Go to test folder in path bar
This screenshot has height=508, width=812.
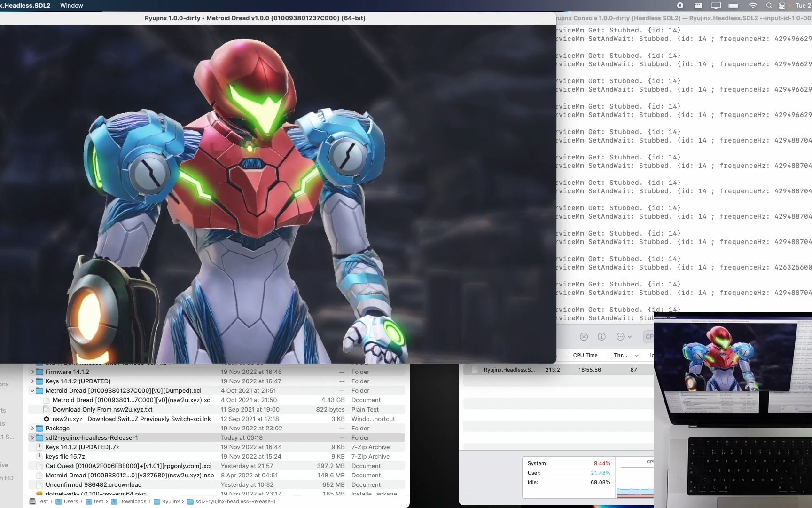[94, 501]
